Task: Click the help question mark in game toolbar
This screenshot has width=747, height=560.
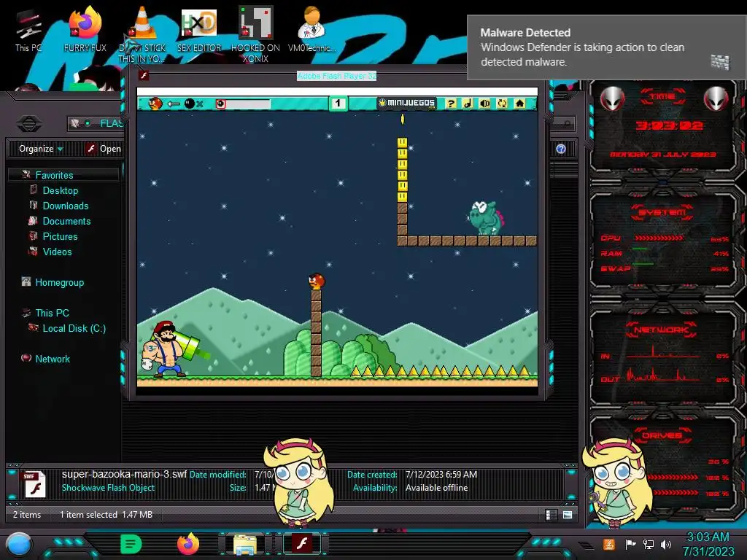Action: [451, 104]
